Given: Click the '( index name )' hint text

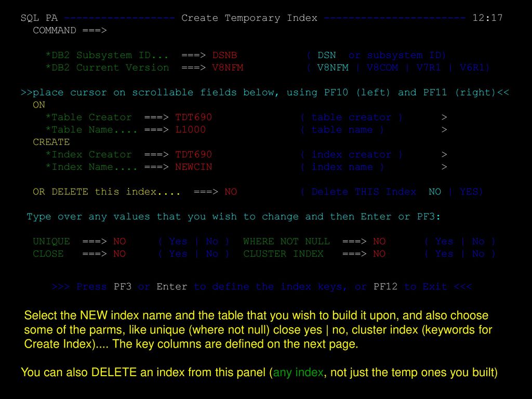Looking at the screenshot, I should [x=342, y=167].
